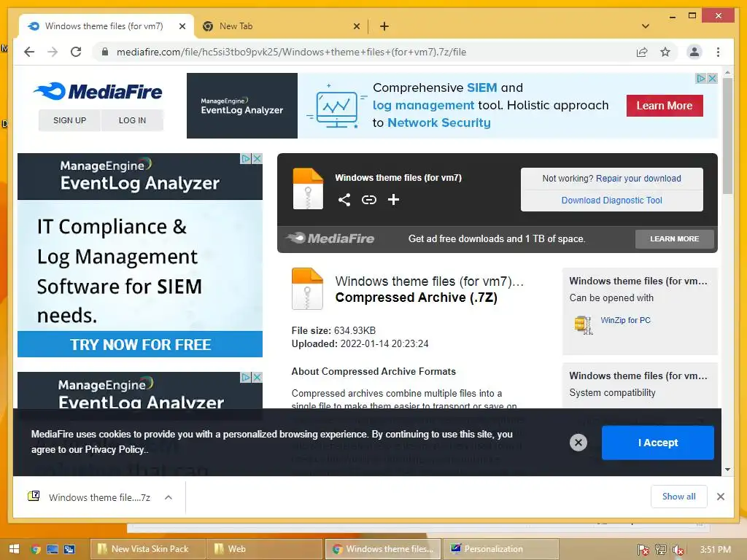Open the Web folder taskbar window

pyautogui.click(x=264, y=549)
